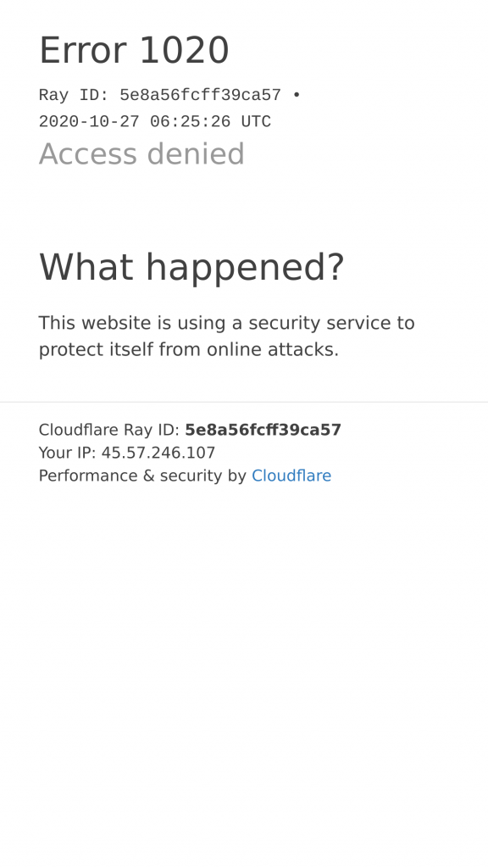Click the word UTC in the timestamp
This screenshot has height=868, width=488.
256,122
